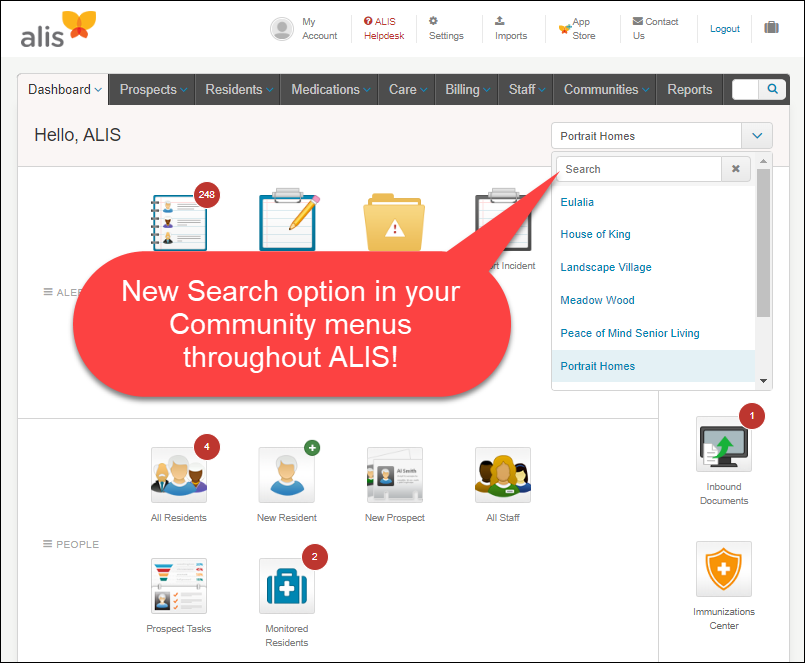805x663 pixels.
Task: Click the PEOPLE section handle
Action: (47, 544)
